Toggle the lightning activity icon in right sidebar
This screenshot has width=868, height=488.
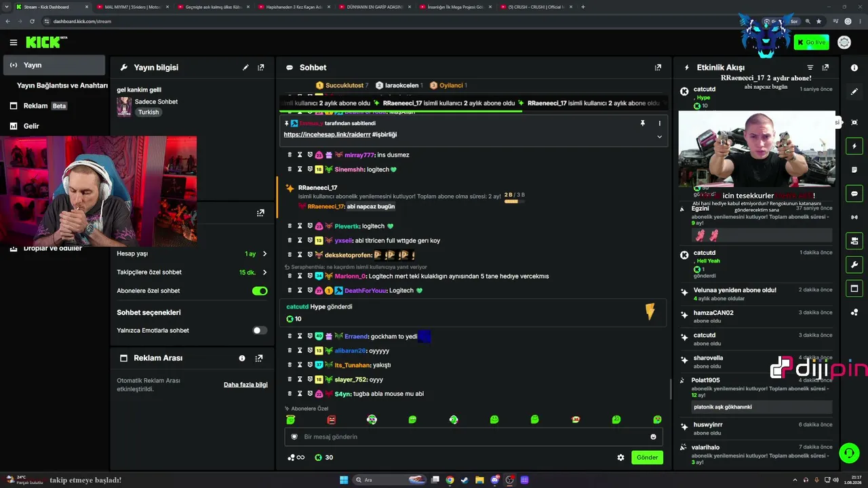click(x=854, y=146)
